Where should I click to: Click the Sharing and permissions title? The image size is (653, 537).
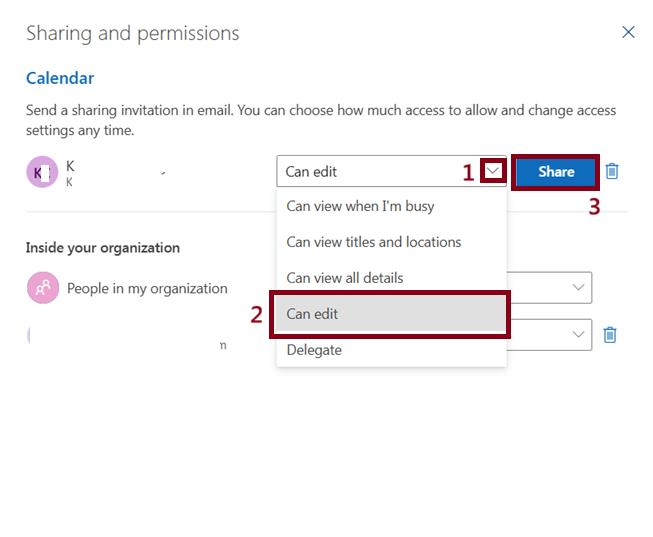pos(133,33)
